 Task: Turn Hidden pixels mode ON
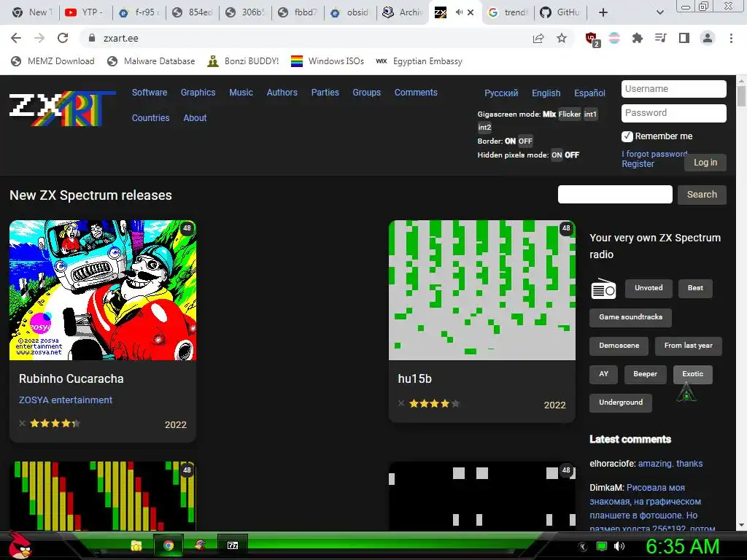tap(557, 155)
